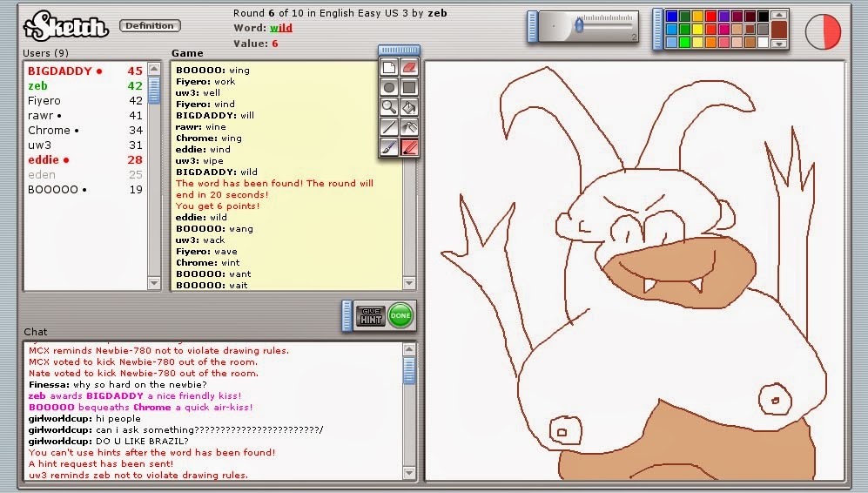The width and height of the screenshot is (868, 493).
Task: Click the Definition button
Action: [150, 25]
